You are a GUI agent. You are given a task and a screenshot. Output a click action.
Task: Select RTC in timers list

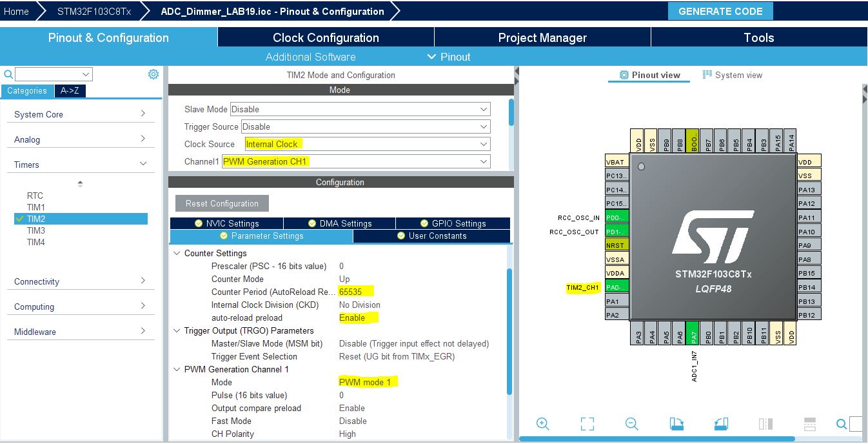coord(35,196)
